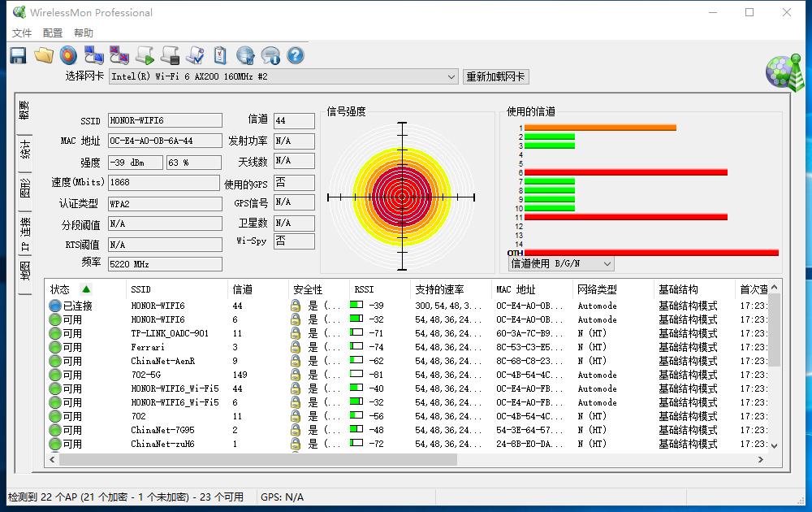Click the Save icon in the toolbar
812x512 pixels.
pos(17,54)
